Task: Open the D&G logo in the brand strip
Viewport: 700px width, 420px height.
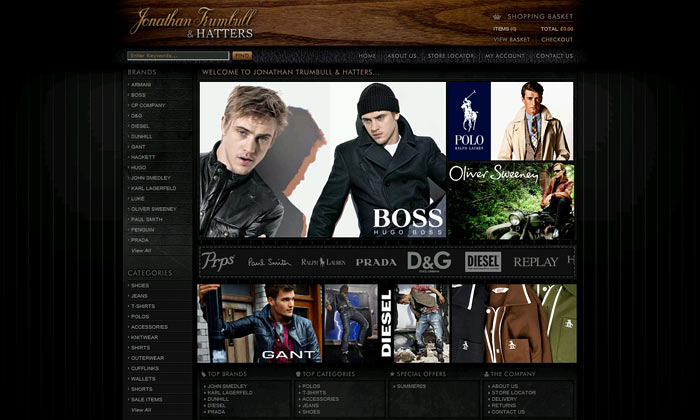Action: [429, 262]
